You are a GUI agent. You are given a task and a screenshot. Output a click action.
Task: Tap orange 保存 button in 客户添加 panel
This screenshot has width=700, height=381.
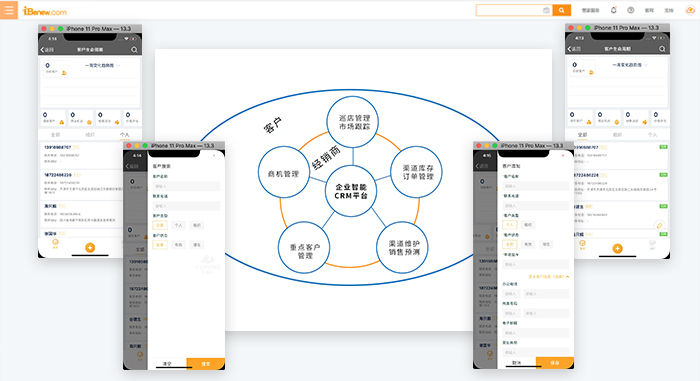(555, 363)
